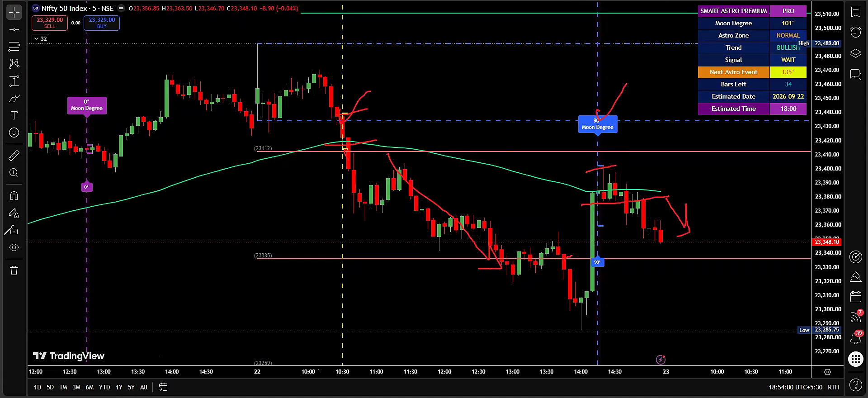Open notifications bell showing 39

pos(855,337)
